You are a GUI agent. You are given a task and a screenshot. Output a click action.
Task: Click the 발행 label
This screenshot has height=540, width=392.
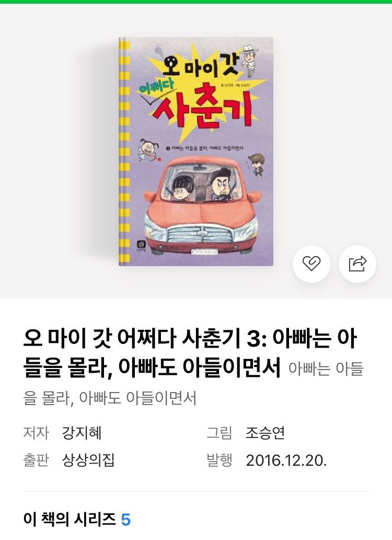click(x=219, y=460)
